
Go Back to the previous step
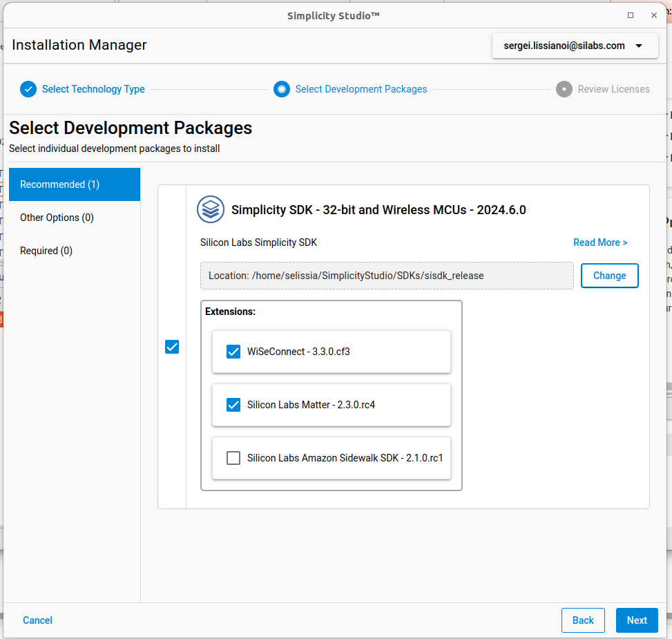[583, 620]
